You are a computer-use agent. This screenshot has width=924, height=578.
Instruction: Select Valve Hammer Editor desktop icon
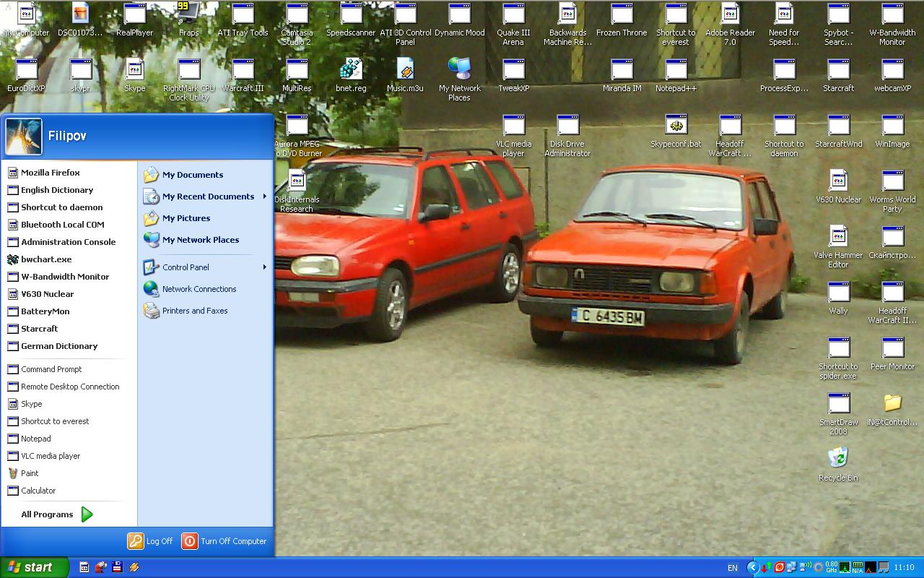[839, 247]
